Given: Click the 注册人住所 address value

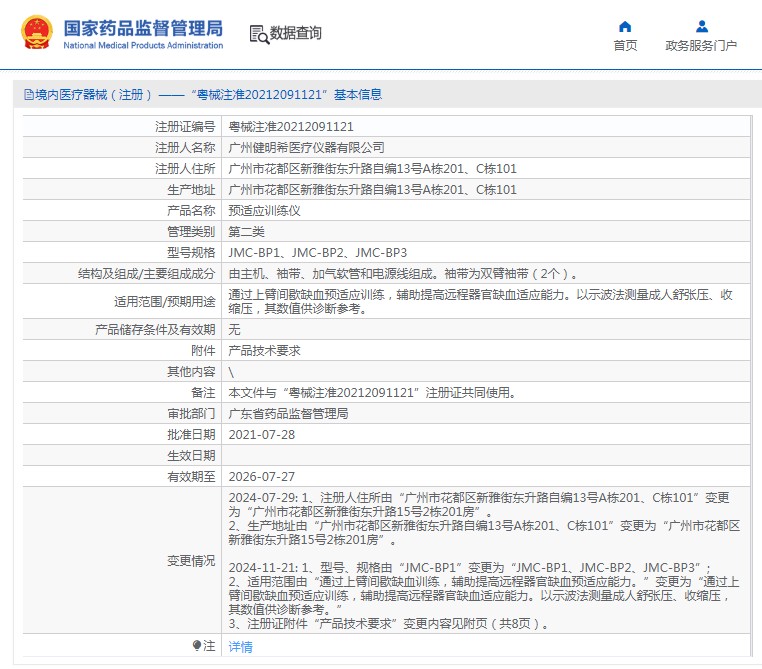Looking at the screenshot, I should pos(372,169).
